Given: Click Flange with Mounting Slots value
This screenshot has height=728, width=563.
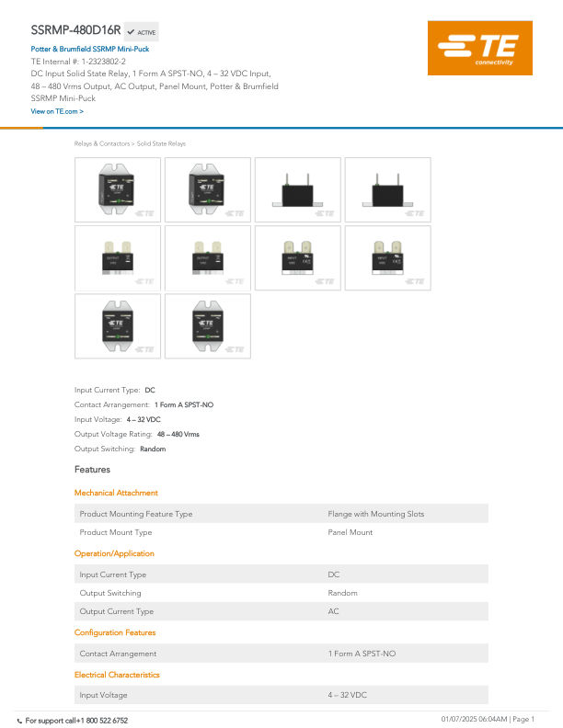Looking at the screenshot, I should point(376,514).
